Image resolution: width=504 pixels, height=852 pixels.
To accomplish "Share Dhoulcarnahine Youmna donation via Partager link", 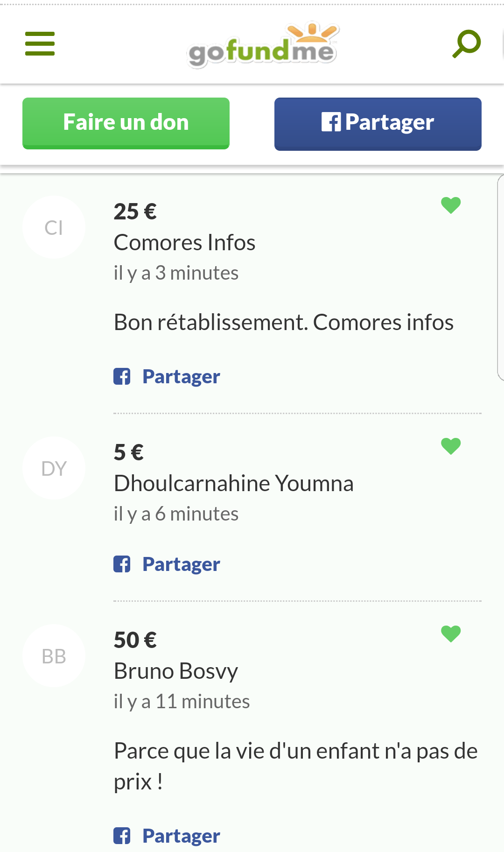I will tap(181, 564).
